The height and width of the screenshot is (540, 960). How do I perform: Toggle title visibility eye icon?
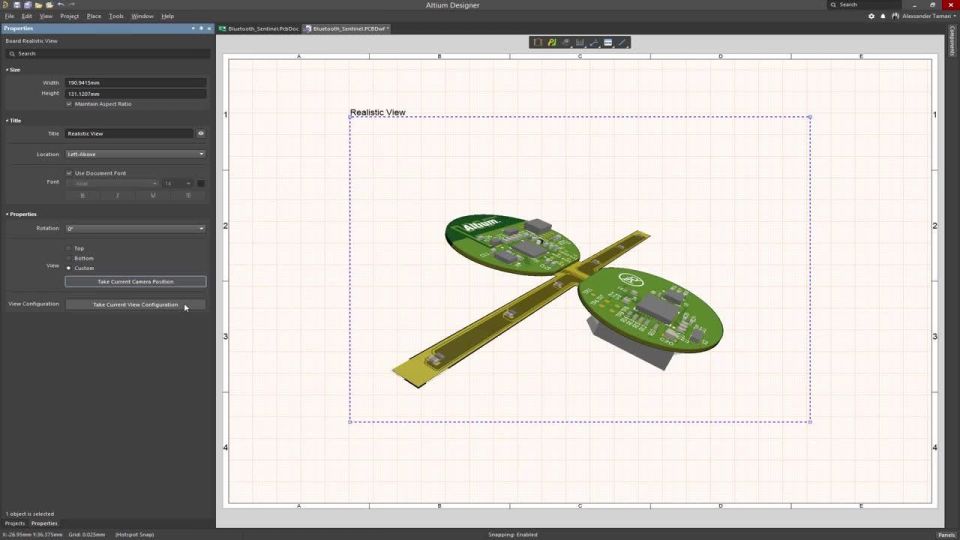pos(201,133)
